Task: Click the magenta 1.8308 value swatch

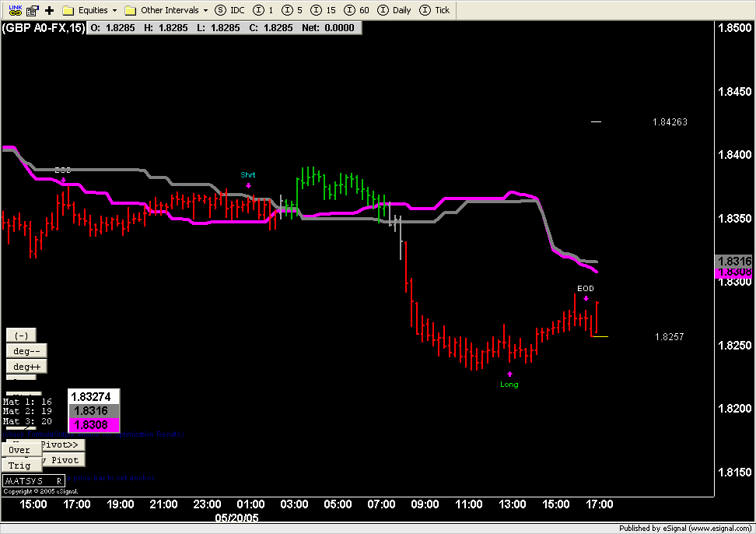Action: (93, 425)
